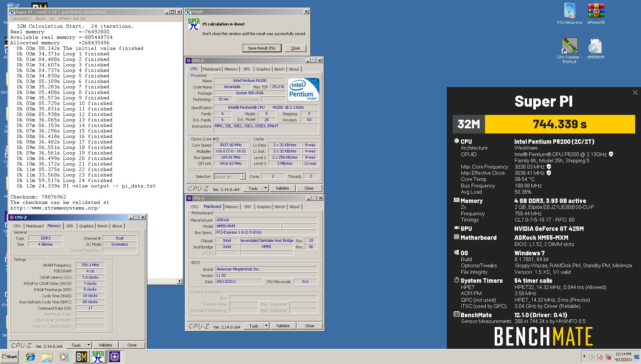Open the XTU-Setup-exe desktop icon

(569, 14)
